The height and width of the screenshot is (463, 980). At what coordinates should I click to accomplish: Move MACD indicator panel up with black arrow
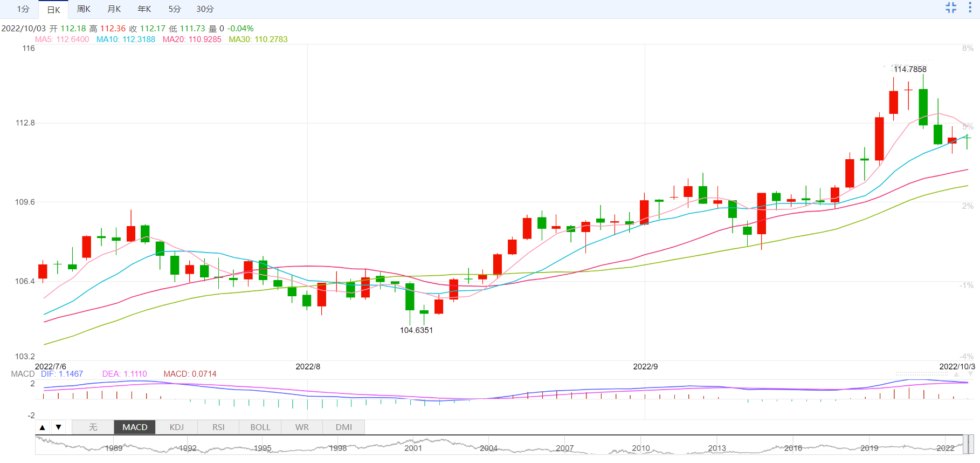[x=42, y=427]
